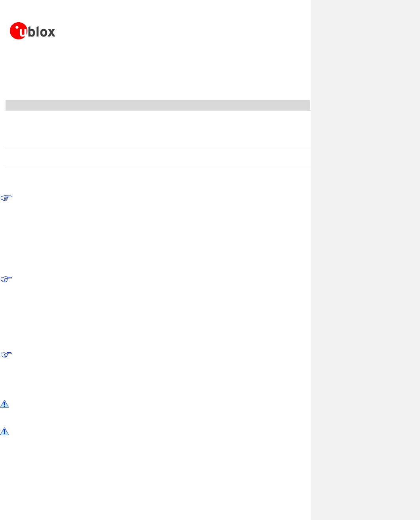Click the divider line between the two table rows
The width and height of the screenshot is (420, 520).
click(157, 149)
